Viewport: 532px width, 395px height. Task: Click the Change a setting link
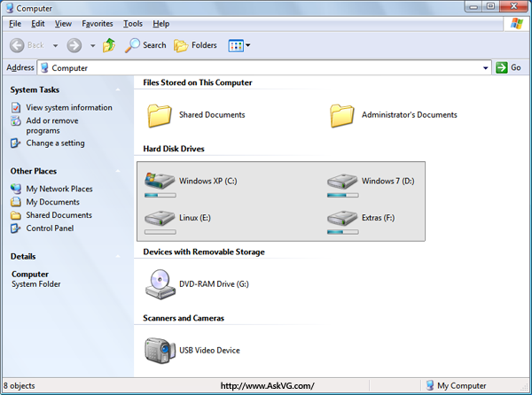[x=55, y=143]
